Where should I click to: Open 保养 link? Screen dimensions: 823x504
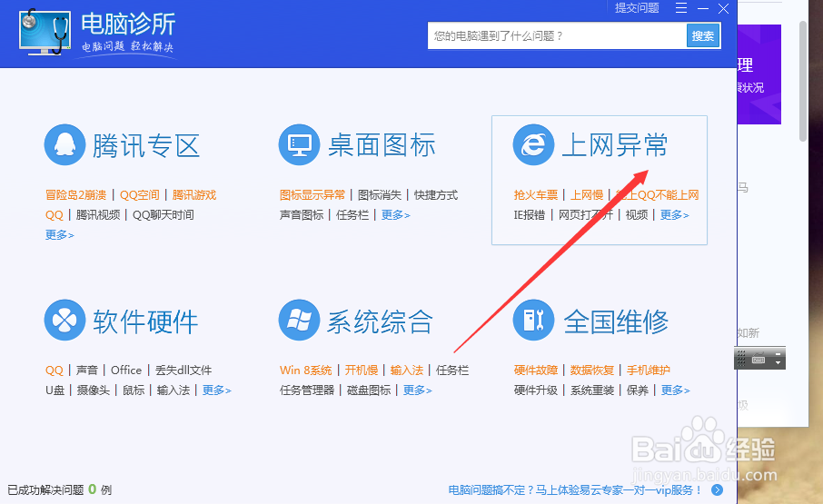638,390
